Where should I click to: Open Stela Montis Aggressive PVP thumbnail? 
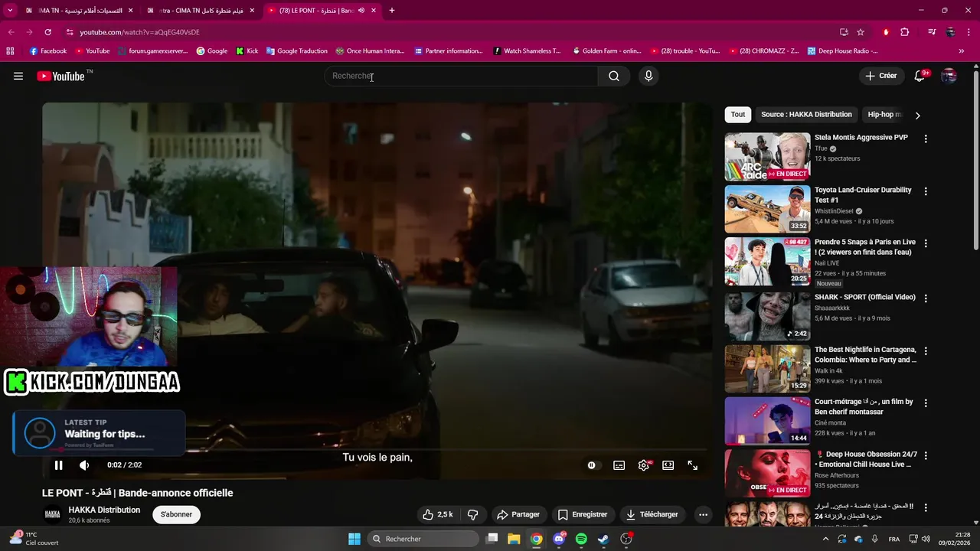767,157
